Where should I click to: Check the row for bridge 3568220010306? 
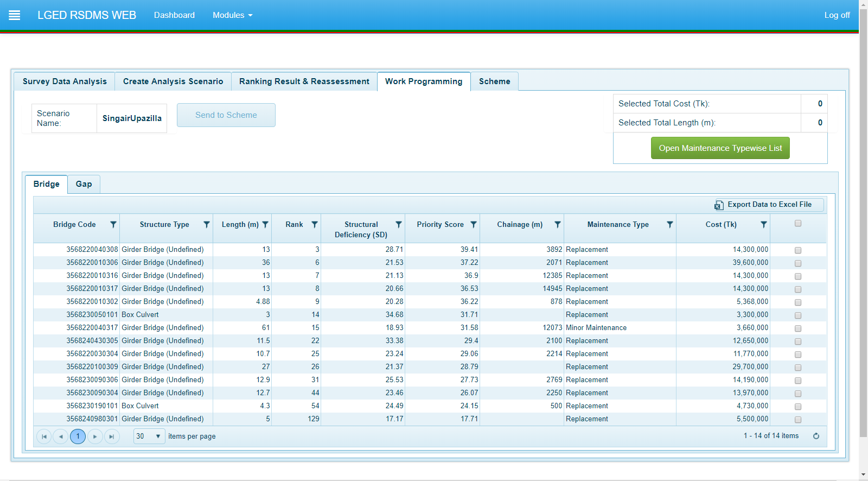coord(798,263)
